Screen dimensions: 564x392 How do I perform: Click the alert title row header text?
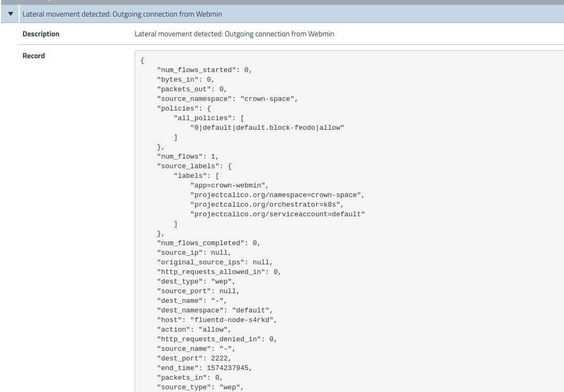click(x=122, y=14)
